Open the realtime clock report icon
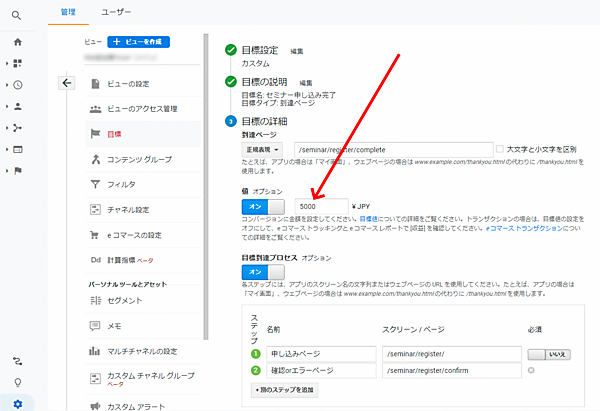The width and height of the screenshot is (600, 411). 17,84
